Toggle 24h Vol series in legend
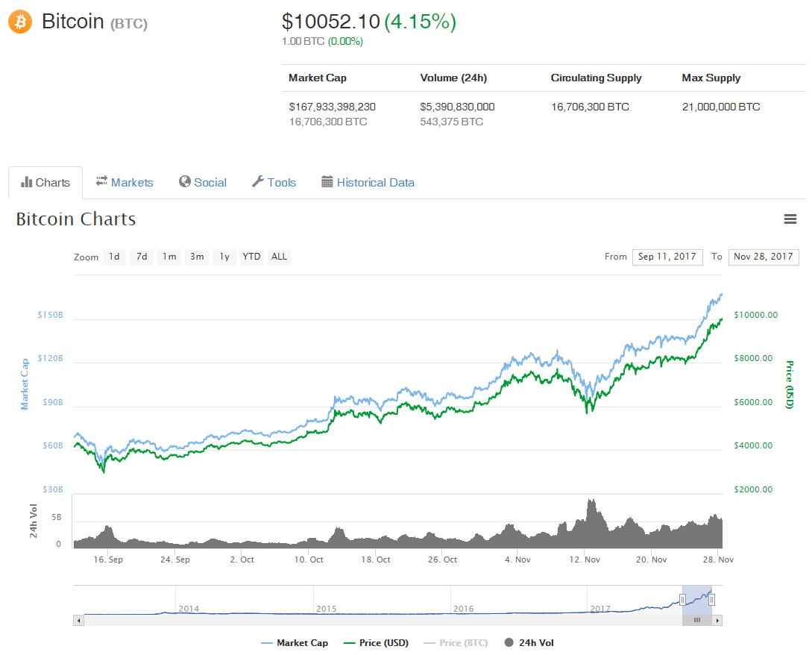812x655 pixels. pyautogui.click(x=529, y=642)
